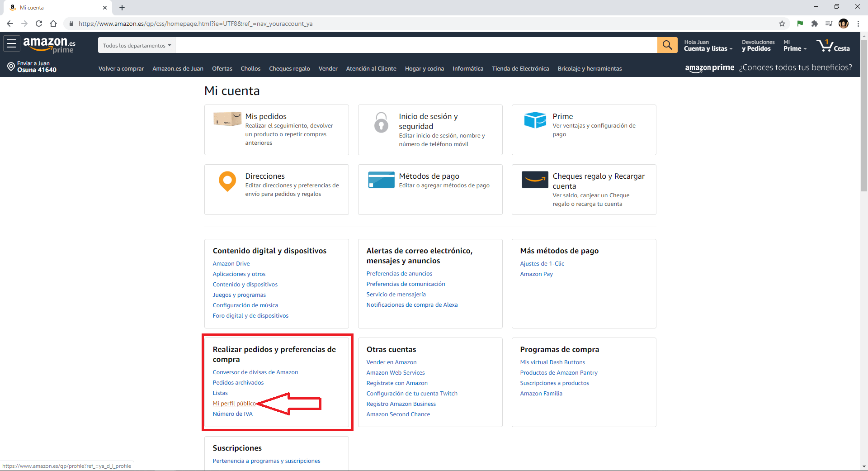Open Preferencias de comunicación link
Screen dimensions: 868x471
[406, 284]
